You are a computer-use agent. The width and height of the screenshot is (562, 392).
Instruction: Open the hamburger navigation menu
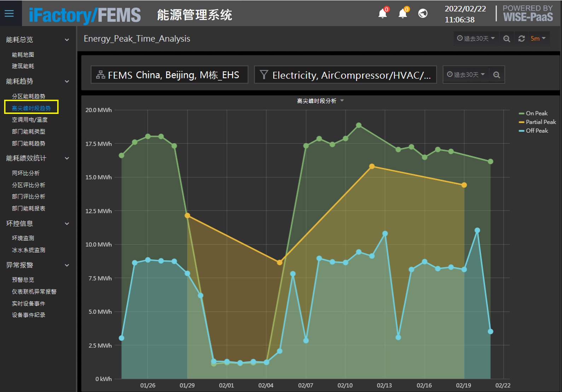pyautogui.click(x=9, y=13)
